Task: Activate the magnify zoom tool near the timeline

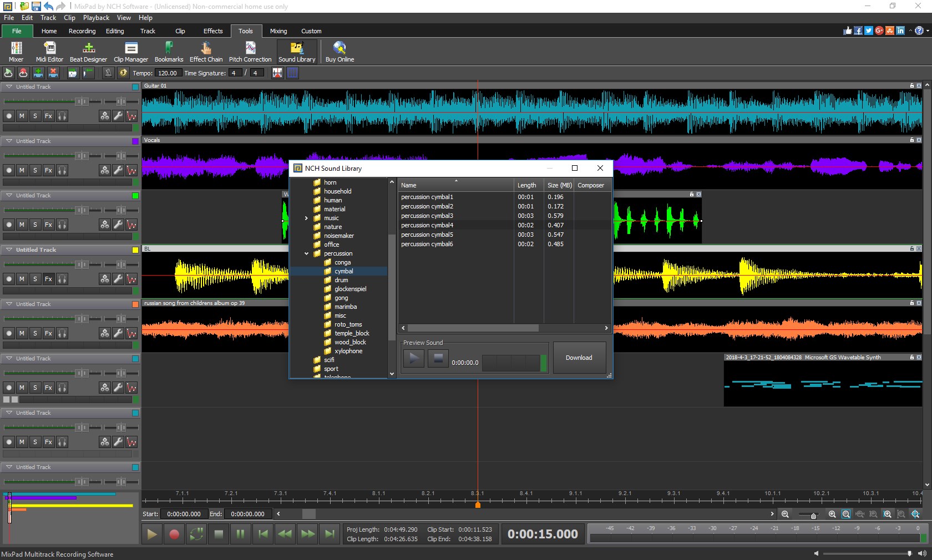Action: tap(846, 515)
